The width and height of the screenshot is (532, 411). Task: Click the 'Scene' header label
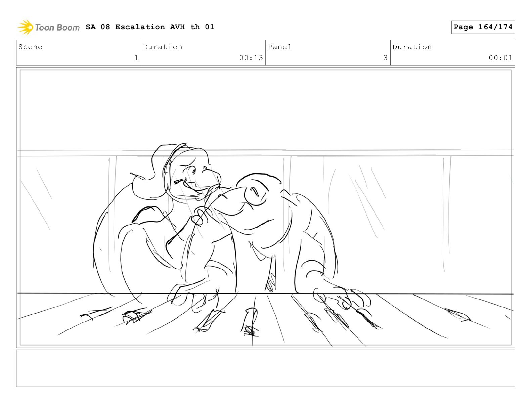coord(30,47)
